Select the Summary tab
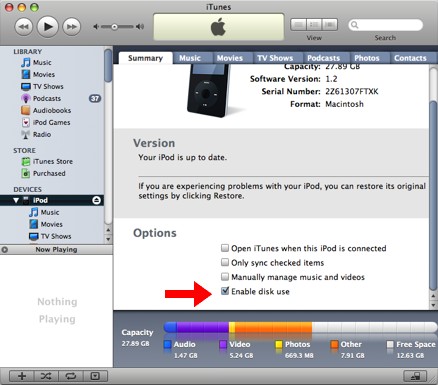Image resolution: width=438 pixels, height=385 pixels. 145,58
